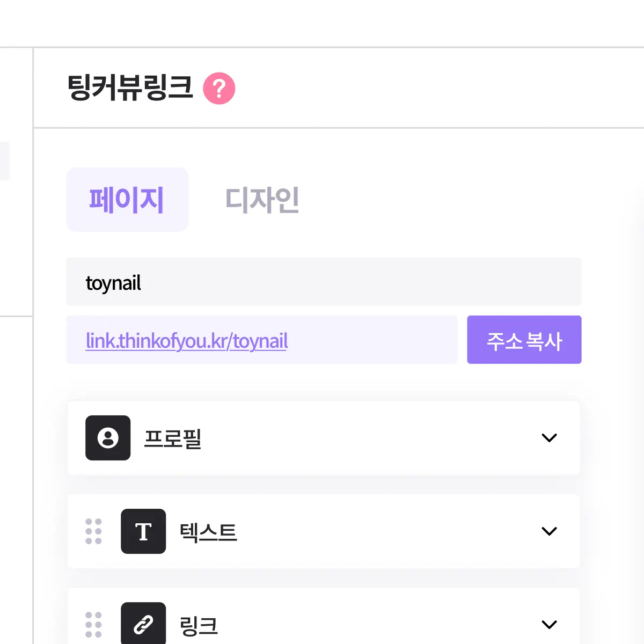The width and height of the screenshot is (644, 644).
Task: Click the 프로필 section label
Action: click(x=173, y=438)
